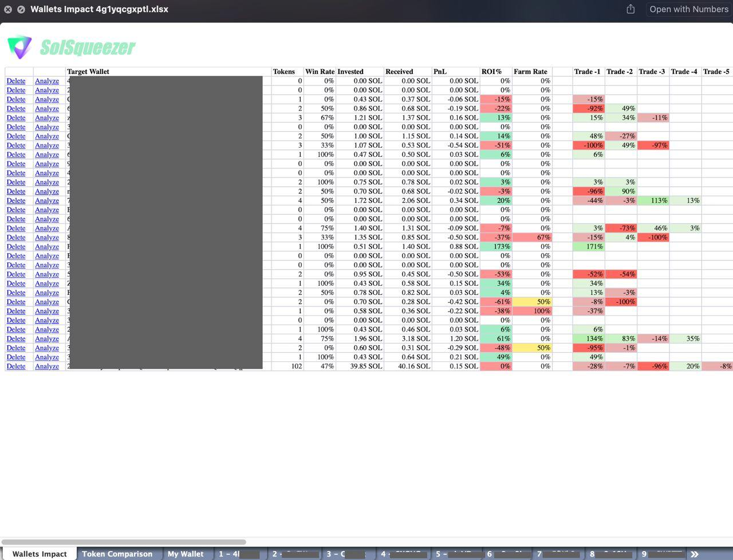Select the My Wallet sheet tab
The height and width of the screenshot is (560, 733).
click(x=186, y=554)
